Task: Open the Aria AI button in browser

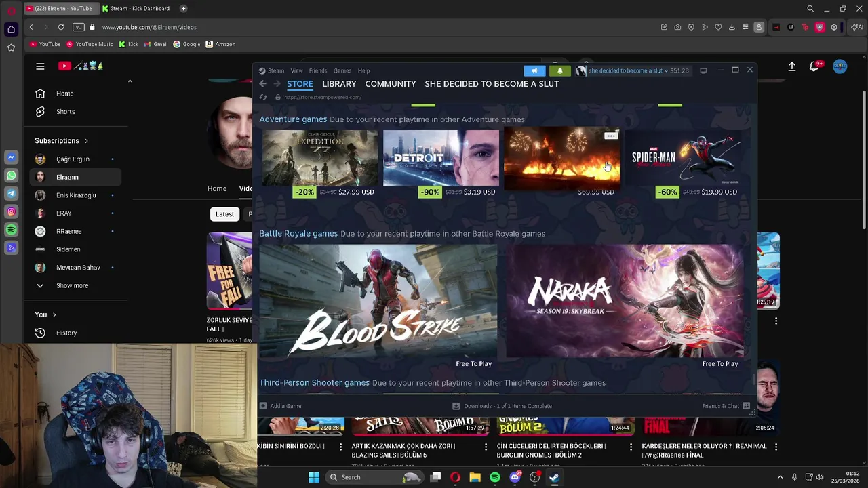Action: (x=857, y=27)
